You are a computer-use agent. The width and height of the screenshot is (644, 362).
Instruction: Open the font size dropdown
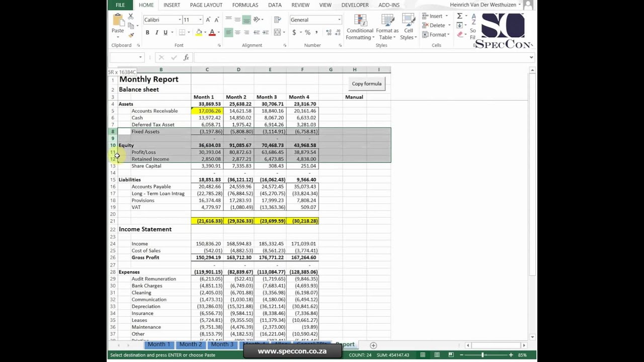point(200,20)
